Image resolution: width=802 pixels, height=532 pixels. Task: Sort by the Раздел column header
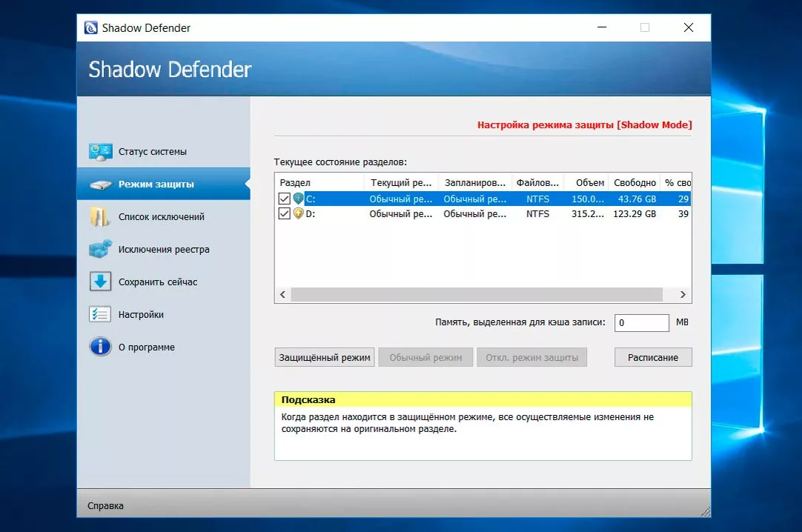(x=319, y=182)
